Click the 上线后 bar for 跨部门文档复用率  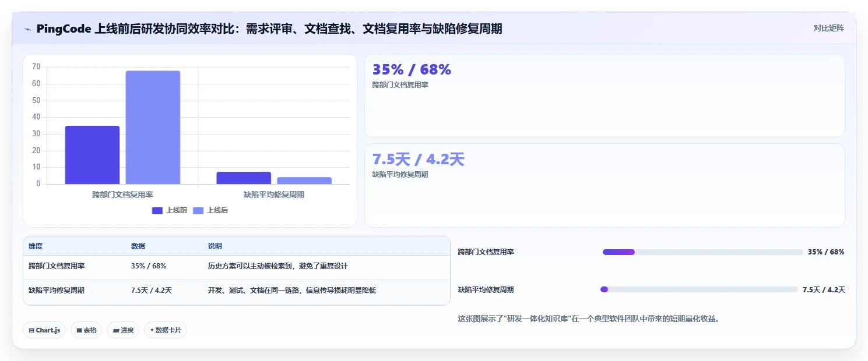153,128
